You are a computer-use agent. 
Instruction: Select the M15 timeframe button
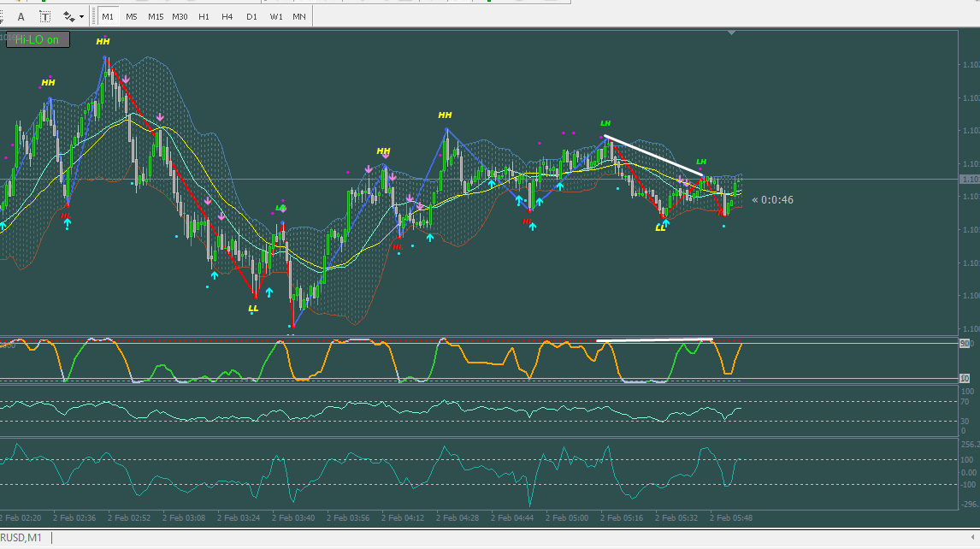click(x=156, y=16)
